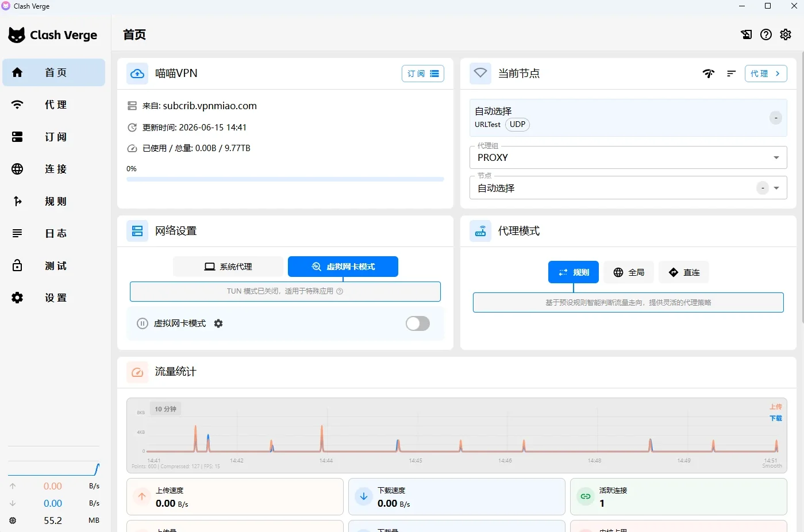Click the lightweight mode icon in header

(x=747, y=34)
